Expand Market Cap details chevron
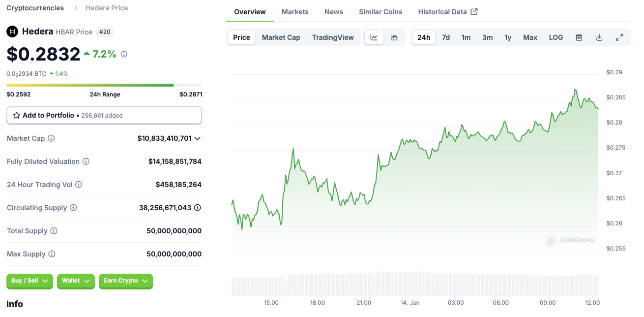This screenshot has width=644, height=317. coord(198,139)
